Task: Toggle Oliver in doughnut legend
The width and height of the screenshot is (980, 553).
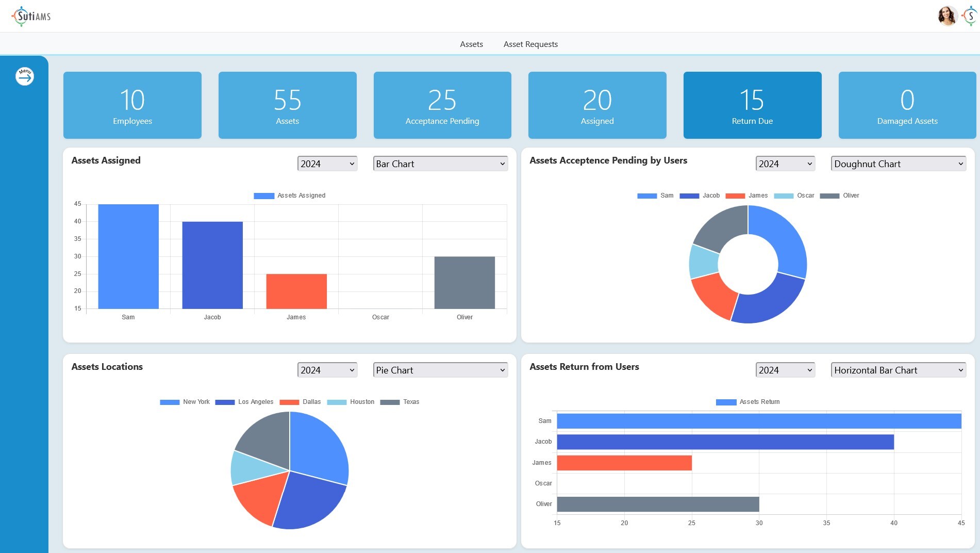Action: 839,196
